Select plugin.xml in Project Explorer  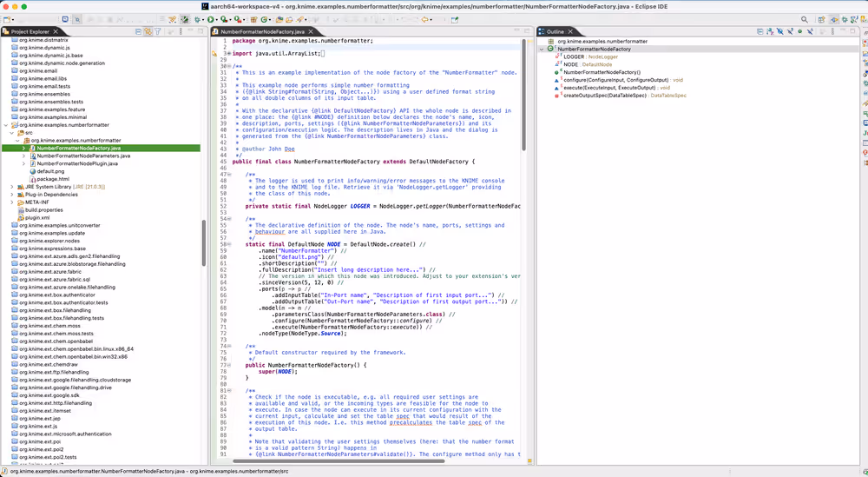point(37,218)
